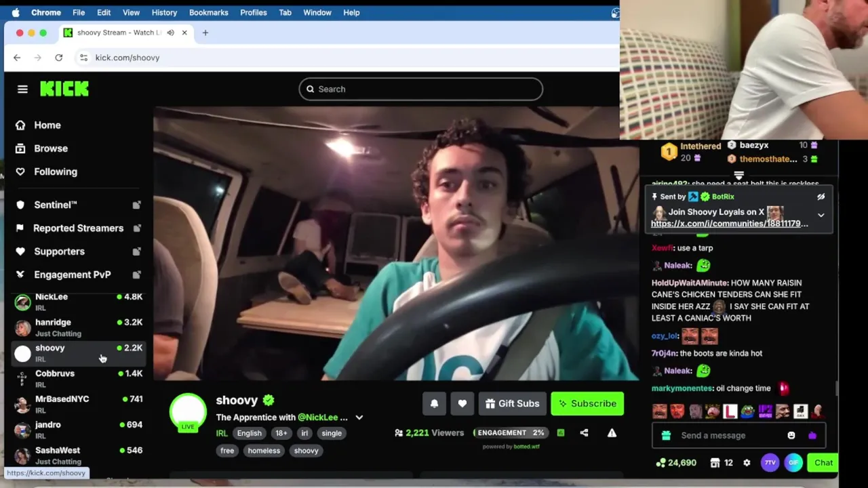The height and width of the screenshot is (488, 868).
Task: Click the 18+ tag
Action: [x=281, y=433]
